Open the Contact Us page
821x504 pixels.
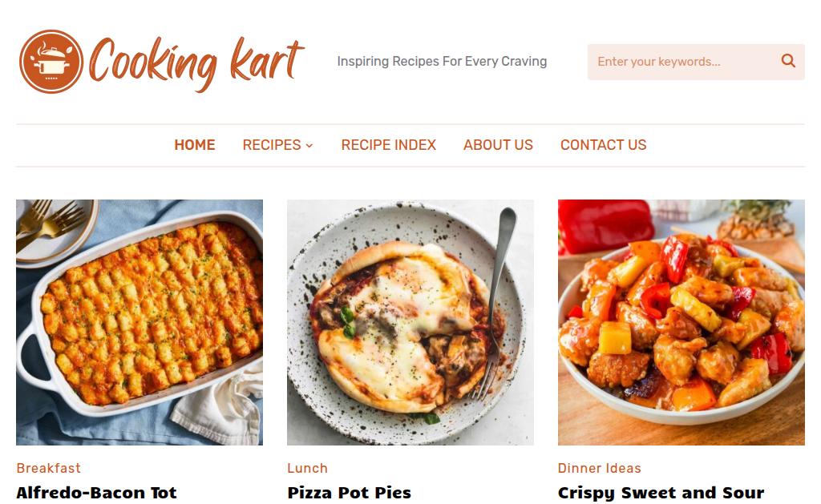[x=603, y=145]
